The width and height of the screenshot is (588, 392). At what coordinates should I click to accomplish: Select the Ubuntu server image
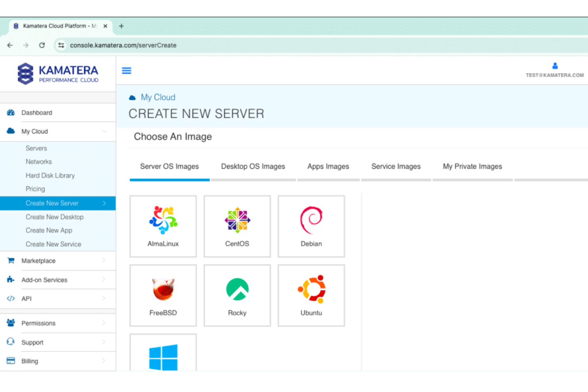coord(311,295)
